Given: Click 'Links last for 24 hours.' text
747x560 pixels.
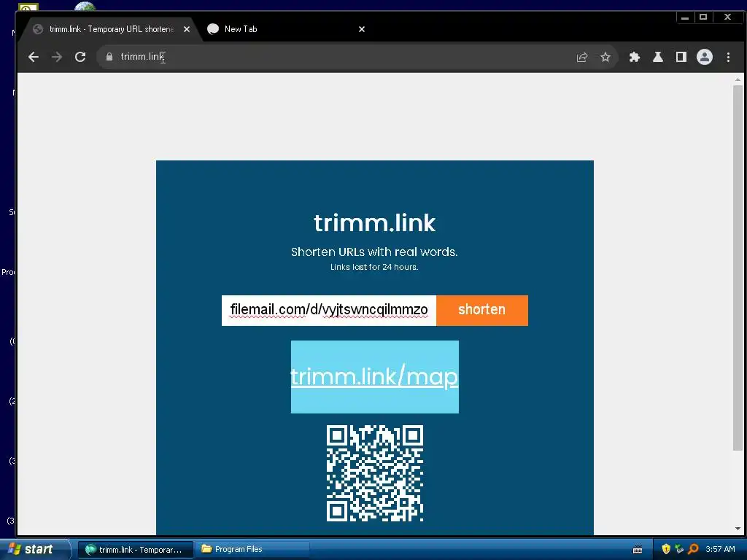Looking at the screenshot, I should (x=374, y=267).
